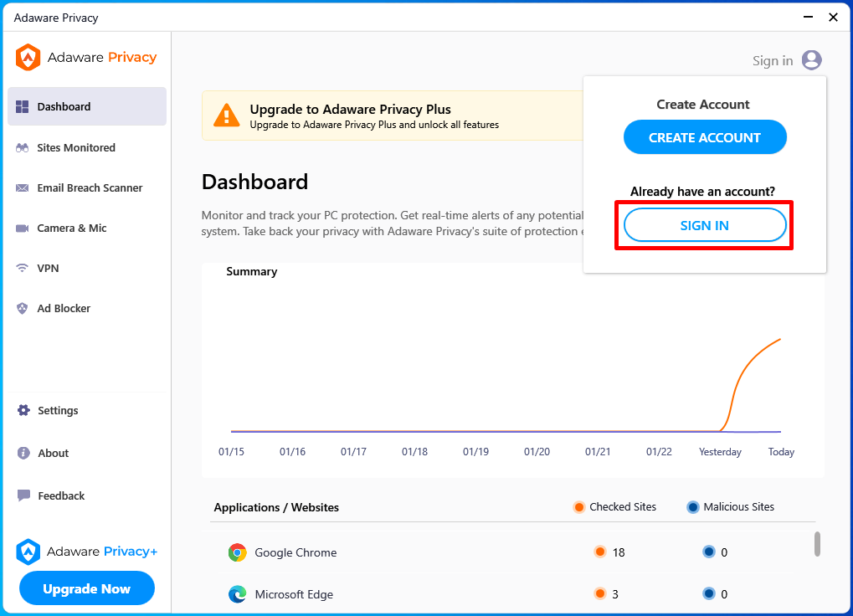Image resolution: width=853 pixels, height=616 pixels.
Task: Click the Settings gear icon
Action: (23, 410)
